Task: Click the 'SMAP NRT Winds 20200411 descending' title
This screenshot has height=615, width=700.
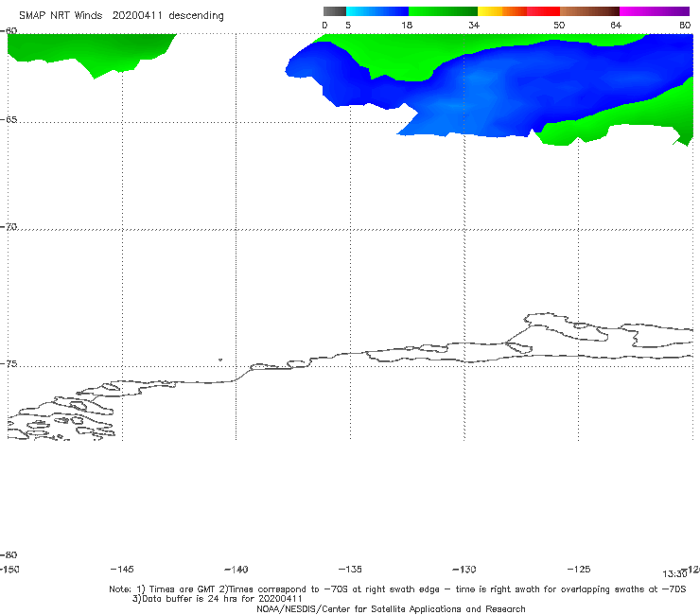Action: [121, 16]
